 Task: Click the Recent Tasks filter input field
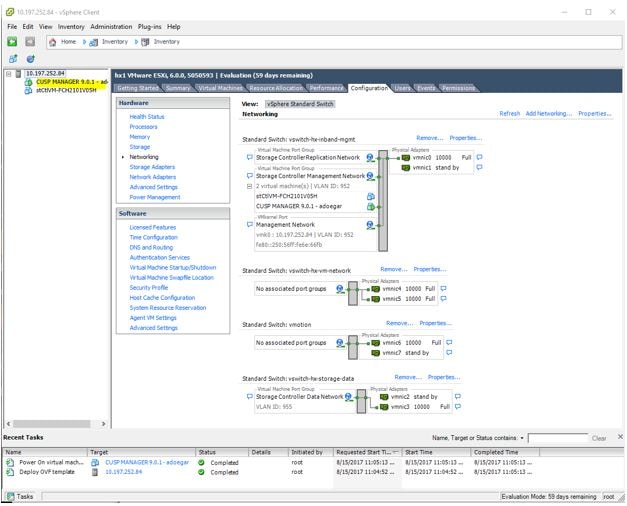pos(558,438)
